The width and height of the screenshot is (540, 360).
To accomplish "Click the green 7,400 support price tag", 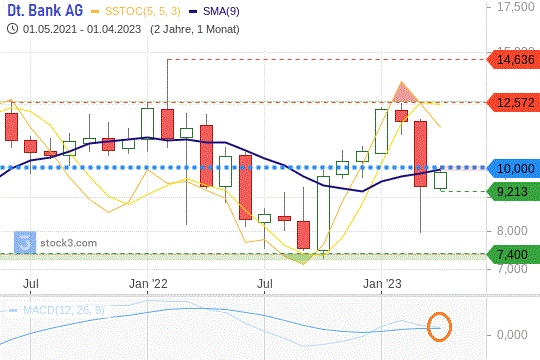I will (x=513, y=255).
